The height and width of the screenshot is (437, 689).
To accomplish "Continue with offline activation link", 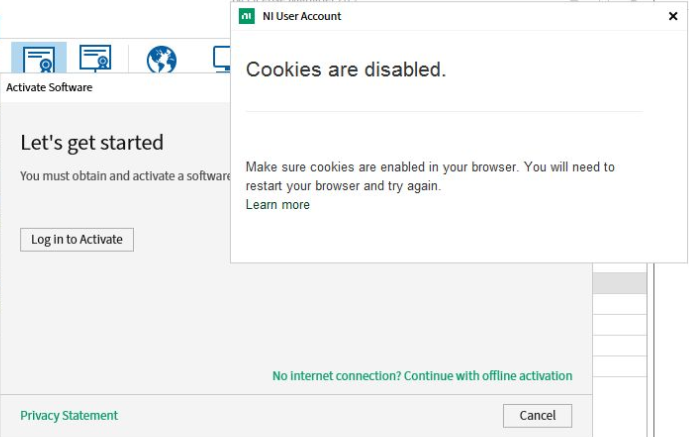I will 422,376.
